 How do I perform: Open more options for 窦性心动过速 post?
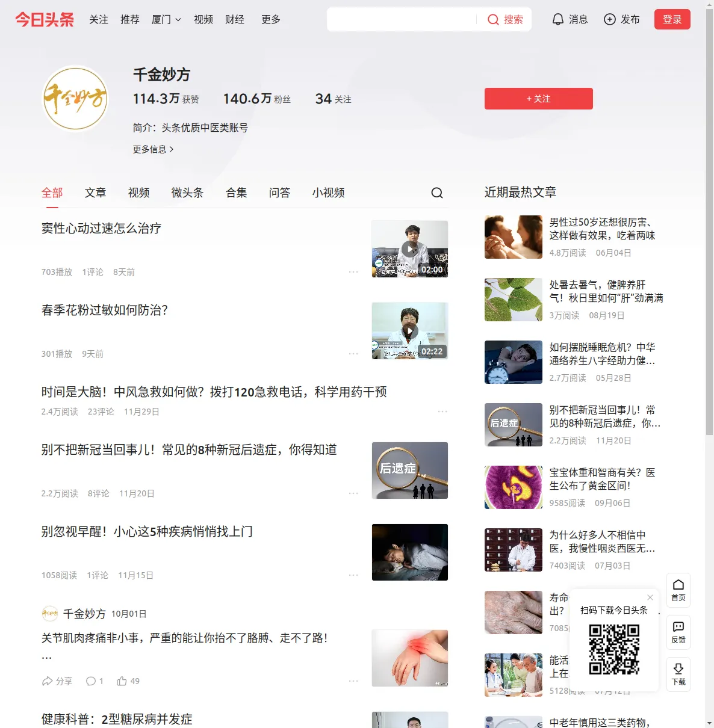[353, 272]
